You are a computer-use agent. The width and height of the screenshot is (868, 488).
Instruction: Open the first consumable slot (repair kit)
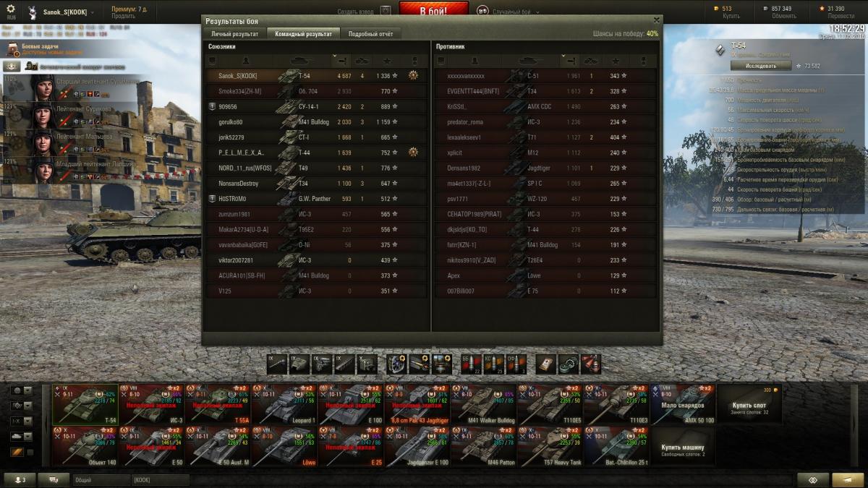coord(546,364)
